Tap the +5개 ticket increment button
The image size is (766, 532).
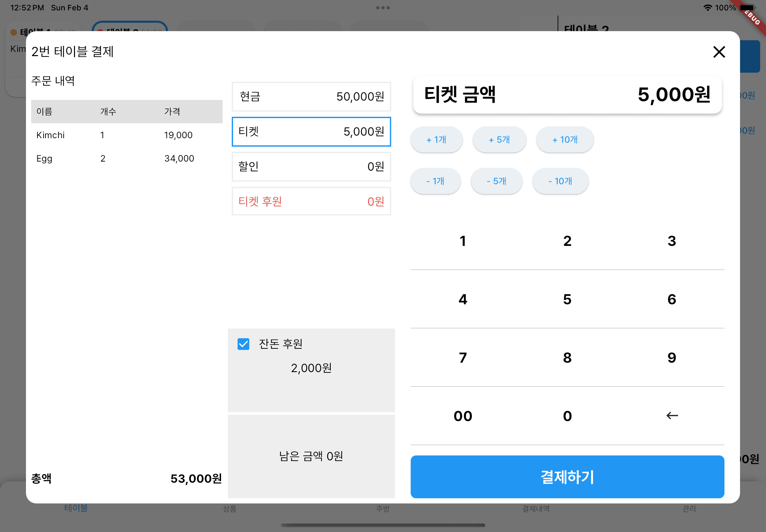499,140
